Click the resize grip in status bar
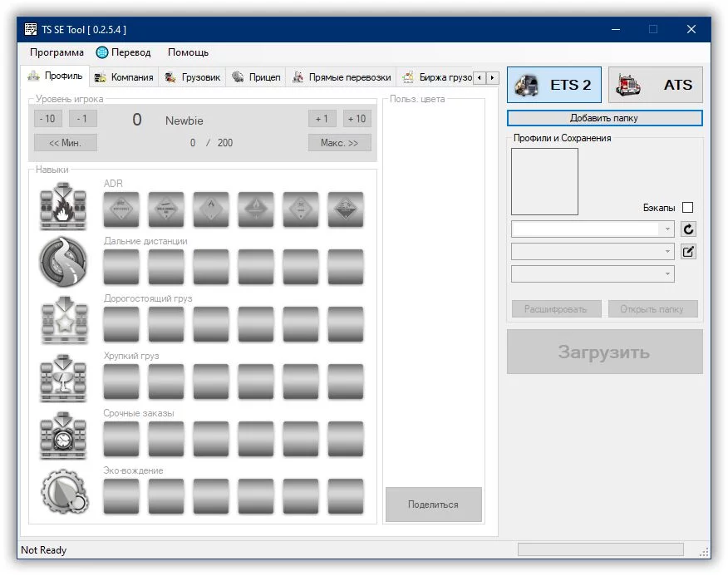The height and width of the screenshot is (576, 728). point(705,552)
